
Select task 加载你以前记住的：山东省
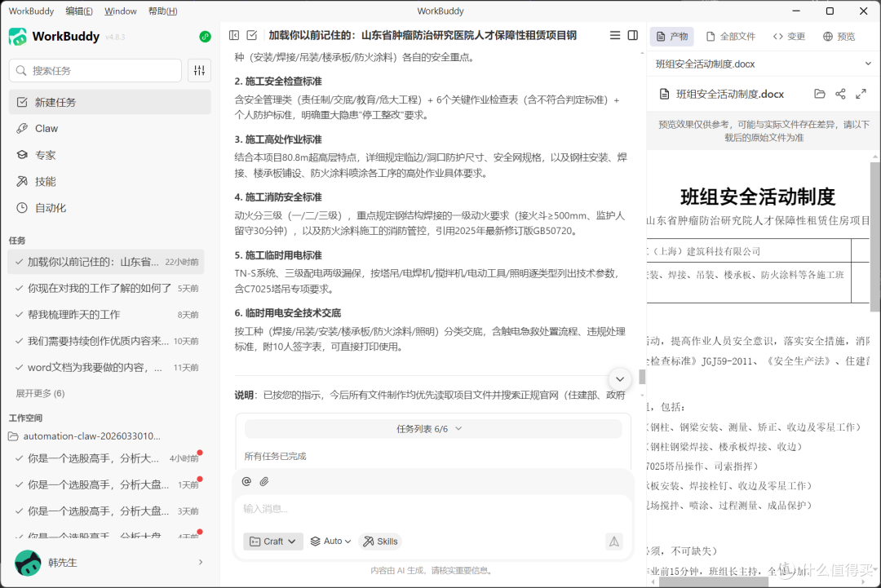(106, 262)
